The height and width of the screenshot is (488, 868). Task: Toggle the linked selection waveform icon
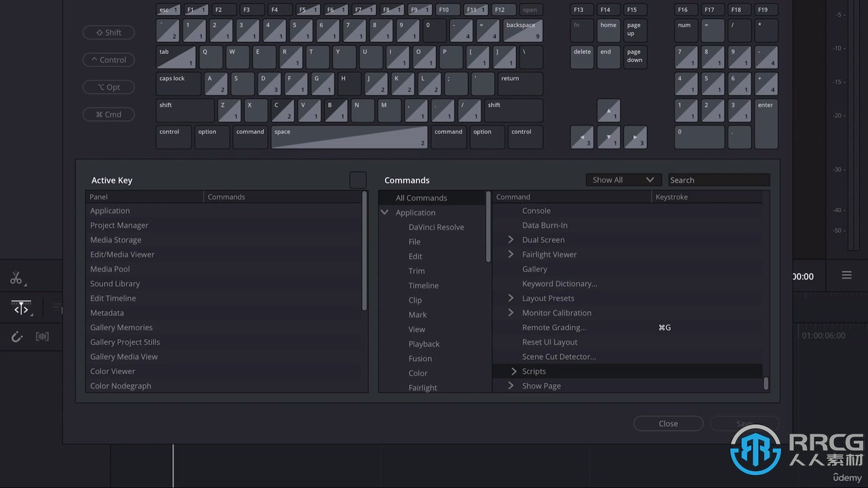pos(42,336)
